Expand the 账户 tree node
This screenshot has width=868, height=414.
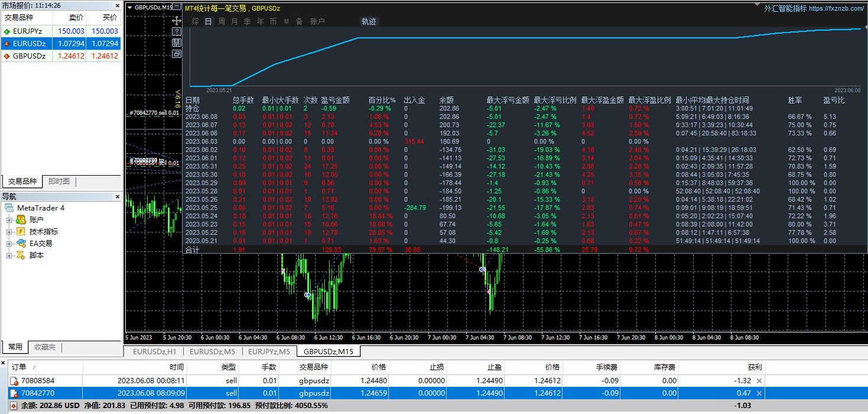tap(9, 220)
